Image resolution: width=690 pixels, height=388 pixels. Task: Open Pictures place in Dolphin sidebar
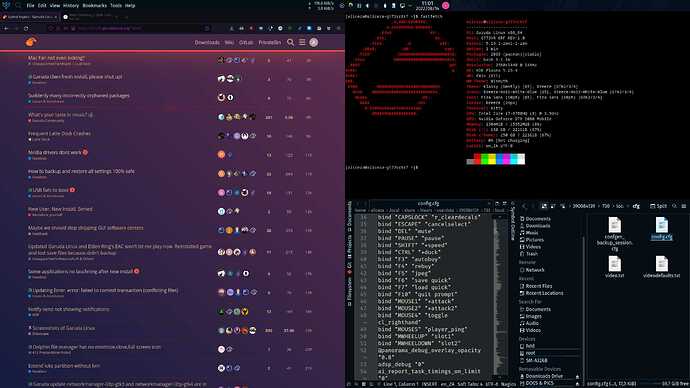(532, 240)
